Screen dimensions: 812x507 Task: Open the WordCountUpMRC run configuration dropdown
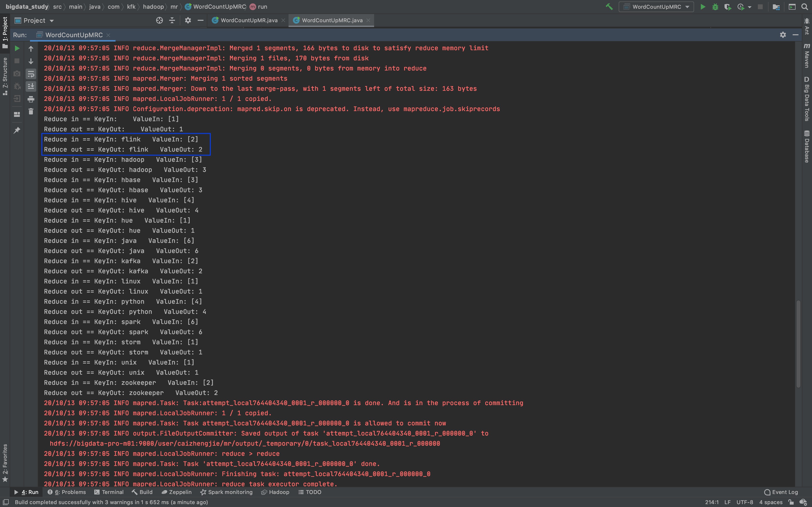656,6
